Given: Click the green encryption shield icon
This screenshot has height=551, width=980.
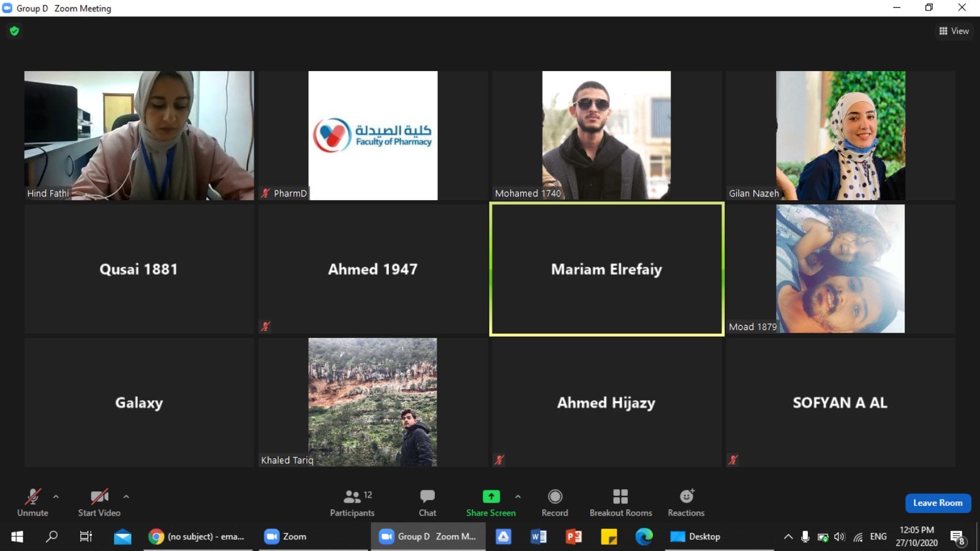Looking at the screenshot, I should [15, 31].
